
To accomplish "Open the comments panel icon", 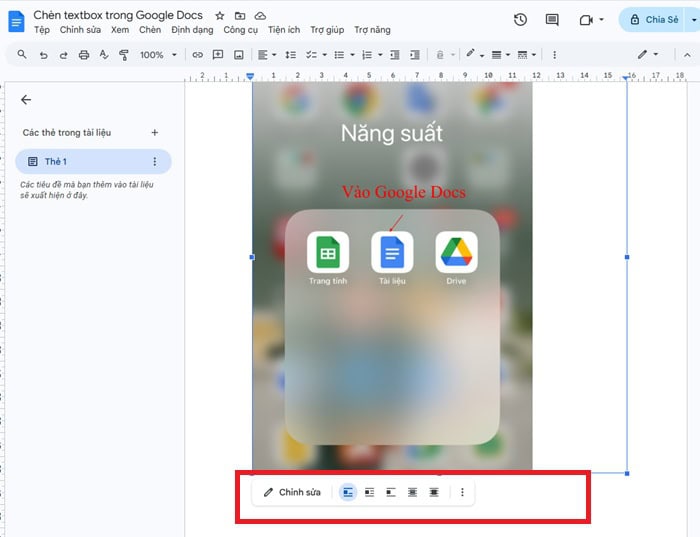I will tap(552, 20).
